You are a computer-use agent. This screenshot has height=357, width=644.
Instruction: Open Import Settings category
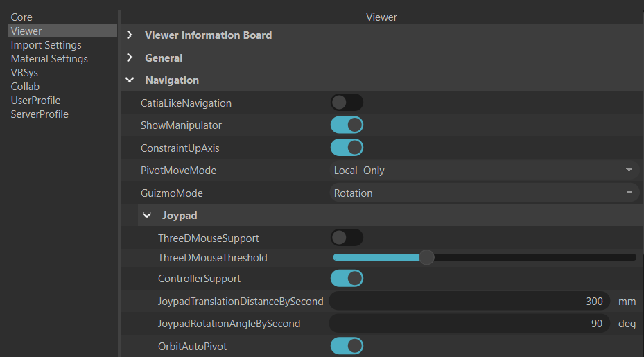pos(46,45)
